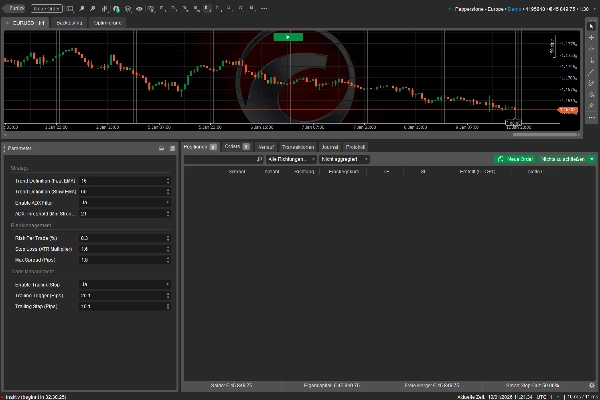Click the Parameter panel detach icon
This screenshot has width=600, height=400.
[161, 149]
